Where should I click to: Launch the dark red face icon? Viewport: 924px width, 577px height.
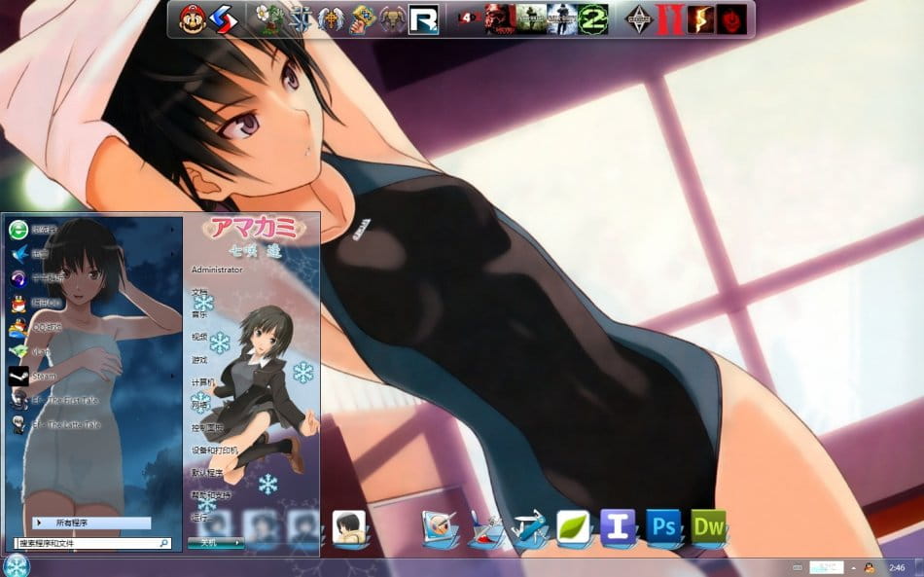click(731, 19)
